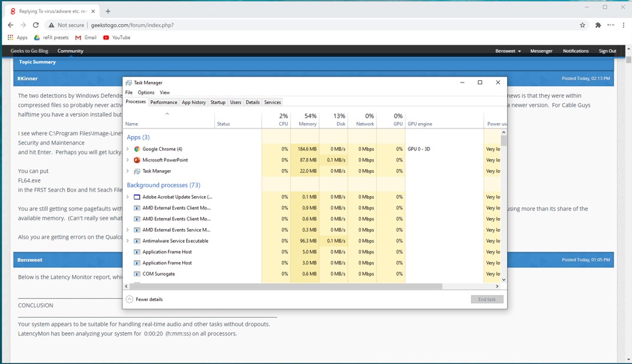Expand Antimalware Service Executable row
The height and width of the screenshot is (364, 632).
click(x=128, y=241)
